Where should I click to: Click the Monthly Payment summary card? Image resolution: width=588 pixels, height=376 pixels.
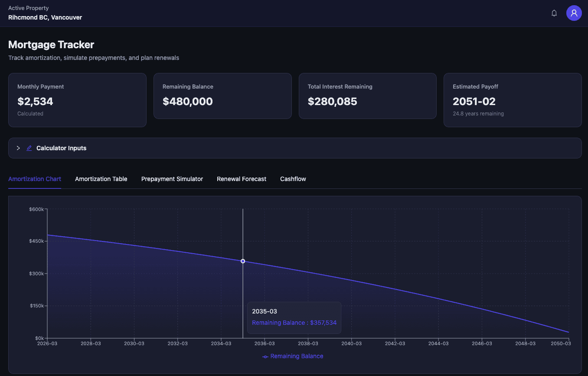(77, 100)
